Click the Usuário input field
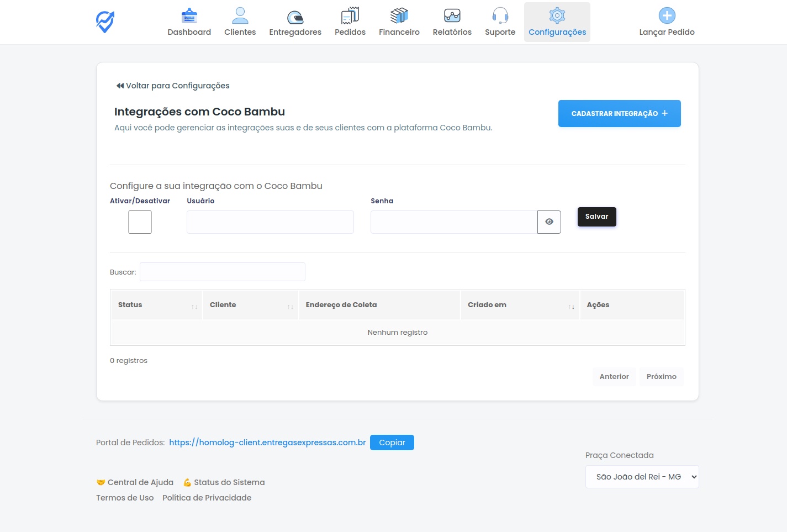Image resolution: width=787 pixels, height=532 pixels. pyautogui.click(x=270, y=222)
